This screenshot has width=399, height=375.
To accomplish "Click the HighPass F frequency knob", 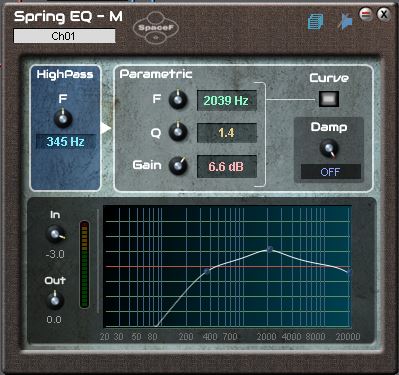I will 63,118.
